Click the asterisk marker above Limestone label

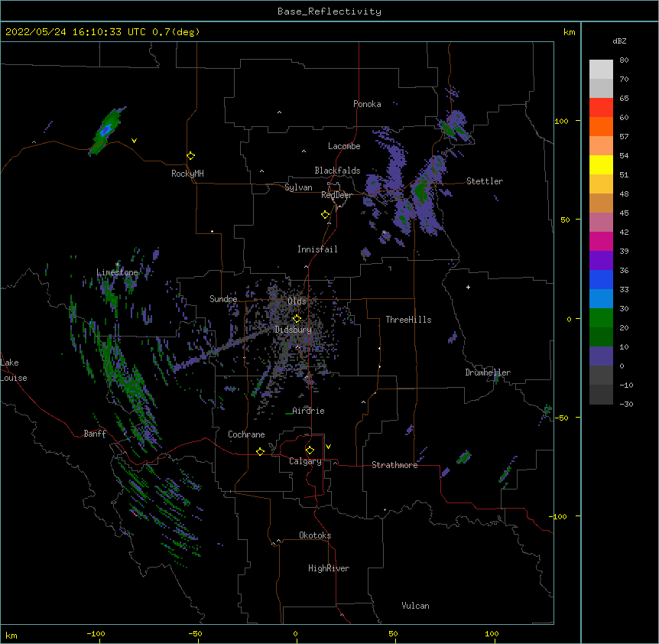point(117,265)
